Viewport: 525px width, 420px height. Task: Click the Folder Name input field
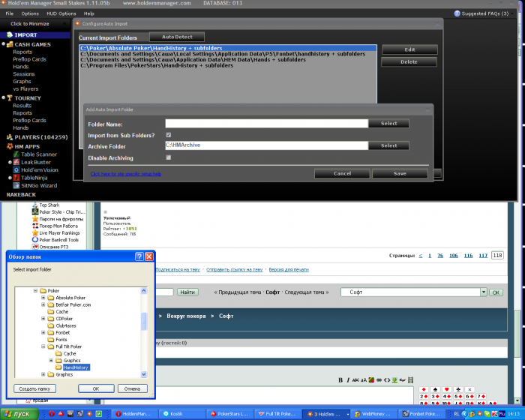(266, 123)
